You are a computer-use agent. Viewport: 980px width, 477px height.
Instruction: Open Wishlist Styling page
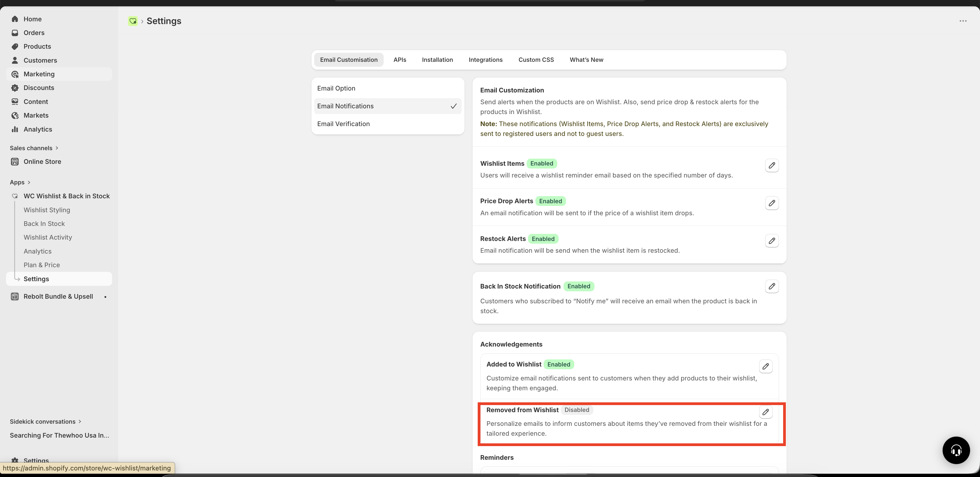coord(47,210)
